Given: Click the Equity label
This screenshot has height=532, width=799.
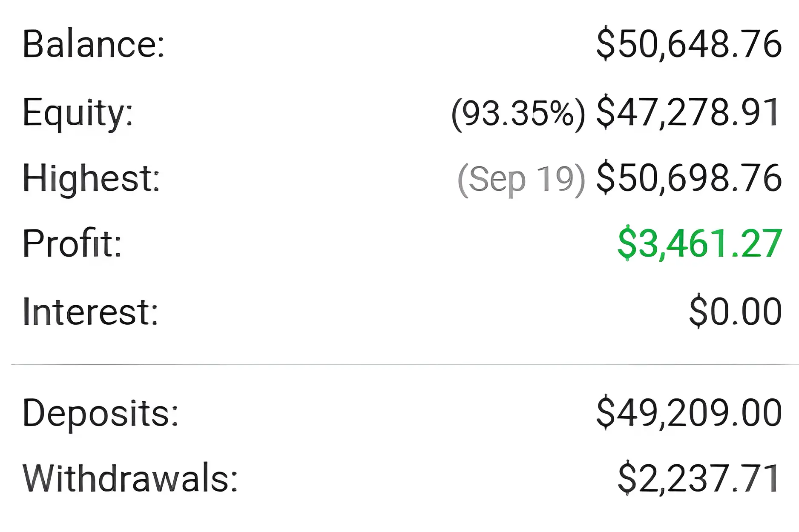Looking at the screenshot, I should click(x=78, y=113).
